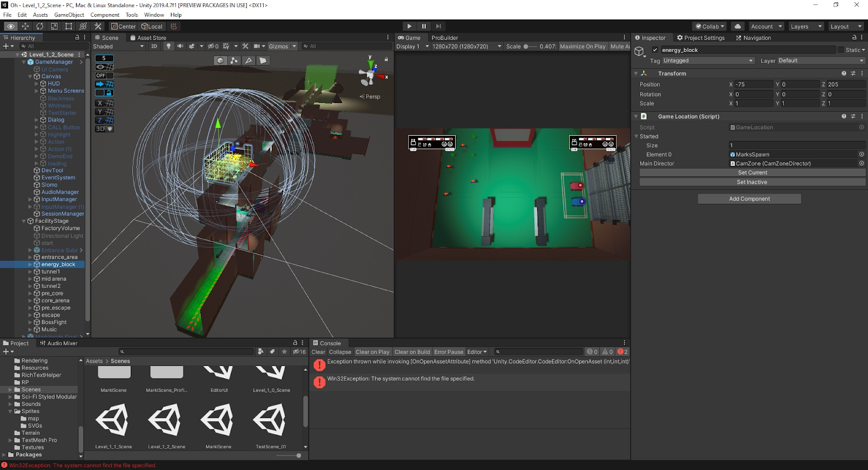This screenshot has width=868, height=470.
Task: Toggle the info message count filter in Console
Action: coord(592,352)
